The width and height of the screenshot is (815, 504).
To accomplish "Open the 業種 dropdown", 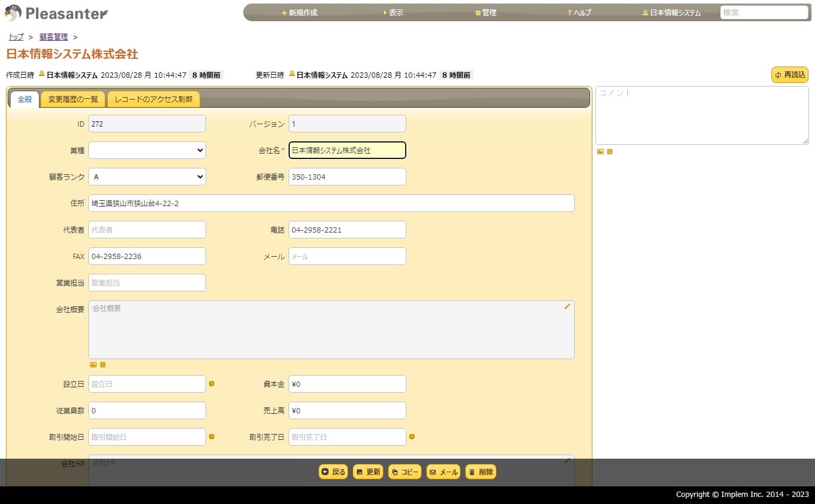I will pyautogui.click(x=147, y=150).
